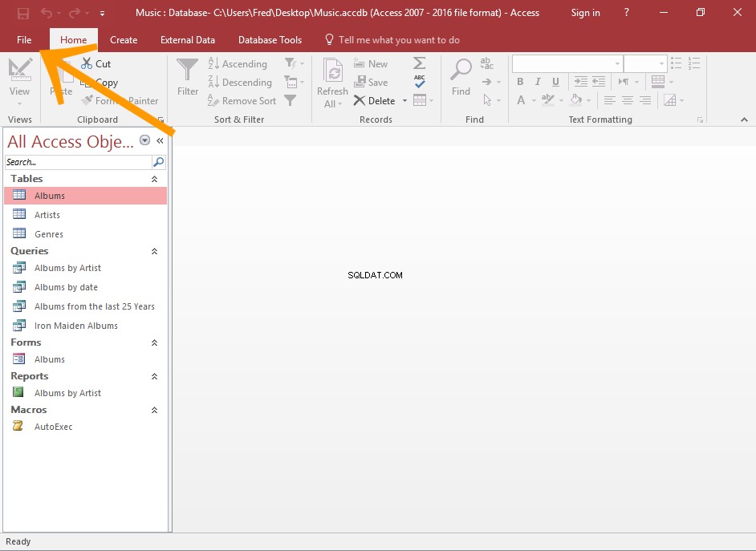Image resolution: width=756 pixels, height=551 pixels.
Task: Click the Cut scissors icon
Action: pyautogui.click(x=87, y=63)
